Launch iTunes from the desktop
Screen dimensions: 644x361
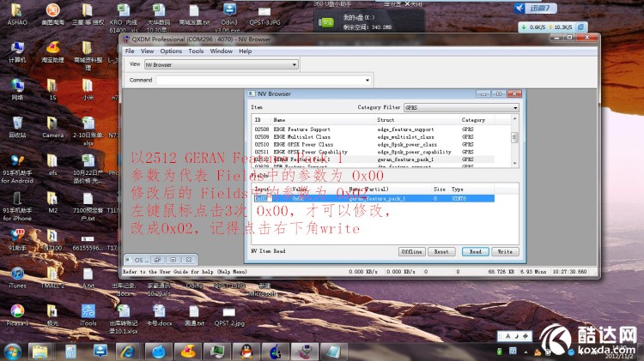[17, 277]
